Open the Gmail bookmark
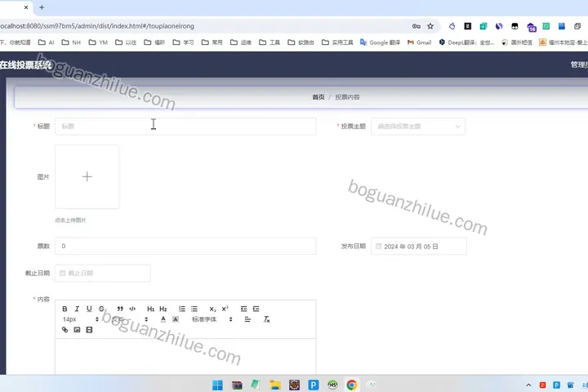588x392 pixels. (x=420, y=42)
